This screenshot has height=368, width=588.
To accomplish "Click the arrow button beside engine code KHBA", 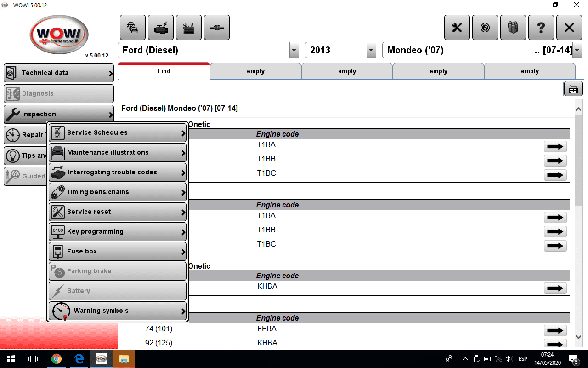I will coord(555,288).
